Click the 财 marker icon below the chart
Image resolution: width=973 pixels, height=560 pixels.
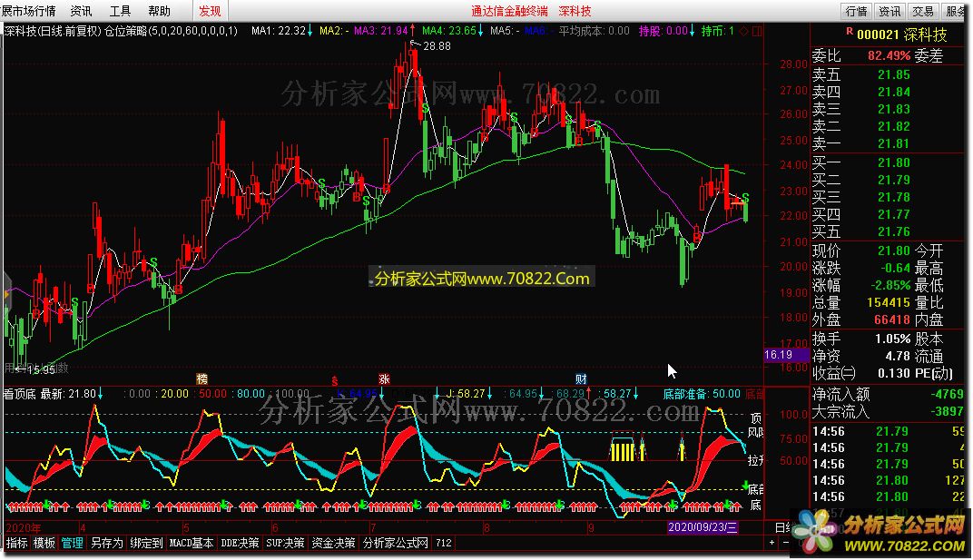[x=581, y=379]
